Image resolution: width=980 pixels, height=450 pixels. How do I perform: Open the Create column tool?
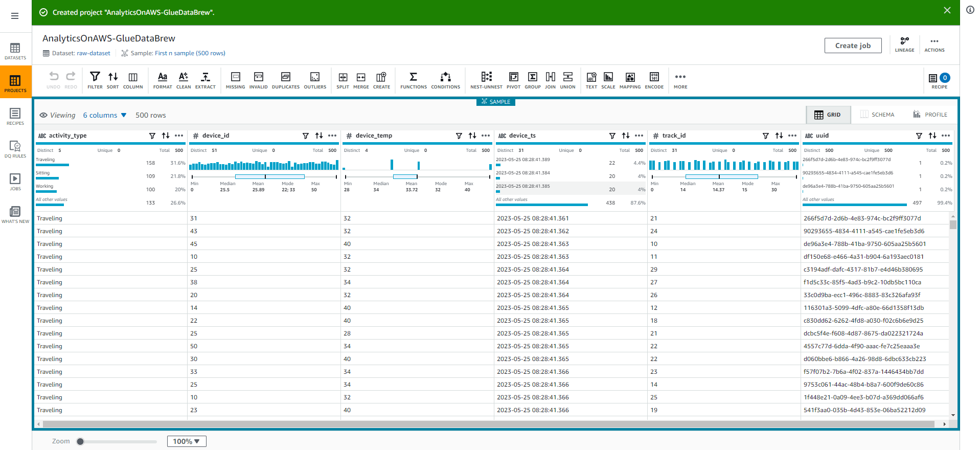(x=381, y=80)
